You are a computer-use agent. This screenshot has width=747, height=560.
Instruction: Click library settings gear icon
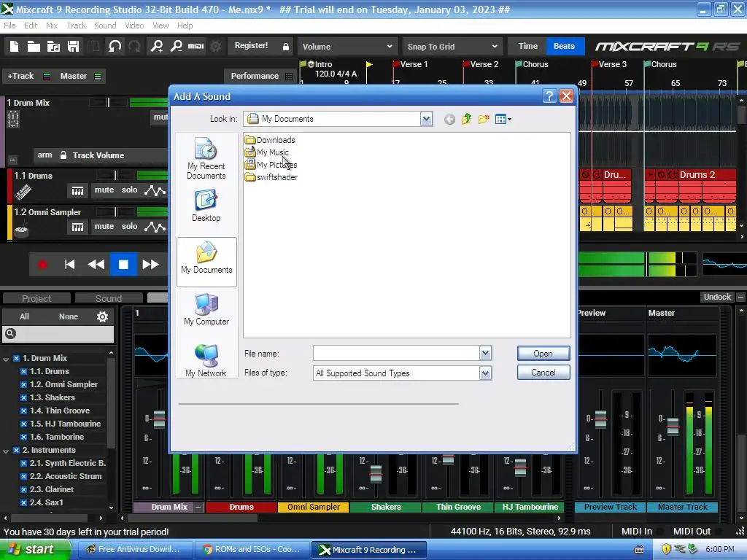click(102, 316)
